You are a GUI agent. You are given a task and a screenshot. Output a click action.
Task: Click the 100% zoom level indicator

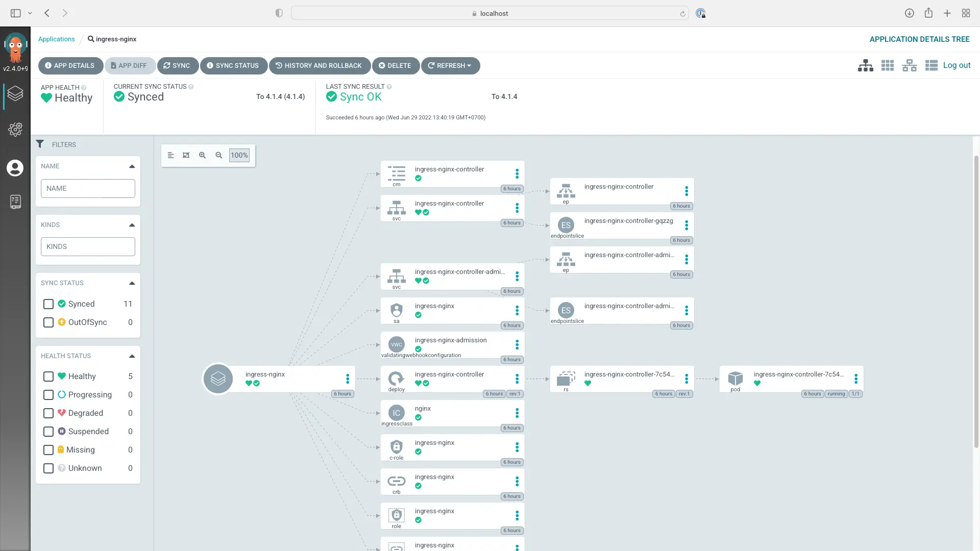(x=239, y=155)
